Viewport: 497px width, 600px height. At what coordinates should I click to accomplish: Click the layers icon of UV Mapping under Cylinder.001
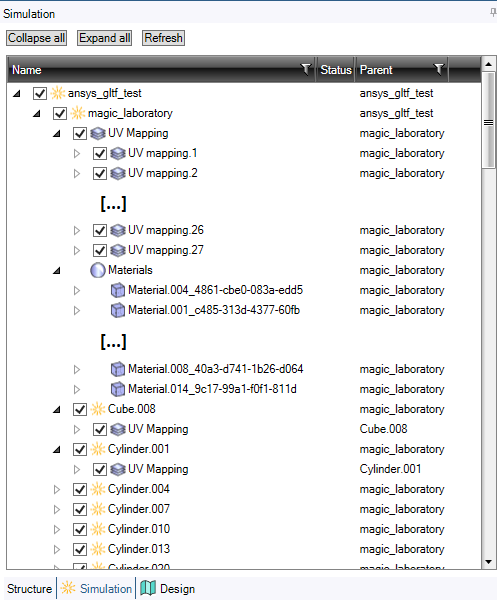tap(118, 469)
